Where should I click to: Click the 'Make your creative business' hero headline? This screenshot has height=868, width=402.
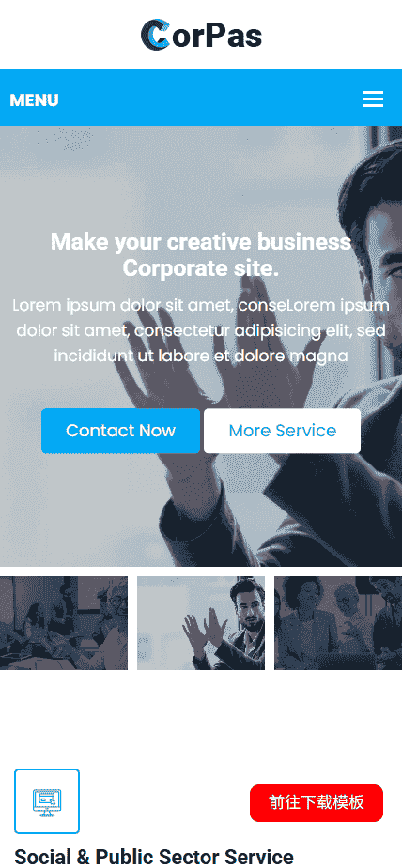[x=201, y=242]
